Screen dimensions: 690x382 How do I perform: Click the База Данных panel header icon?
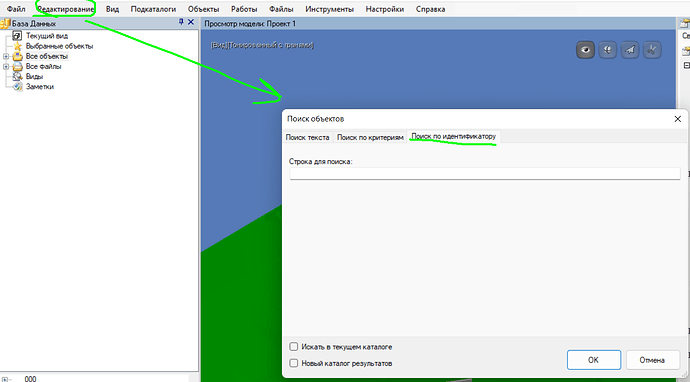click(x=5, y=23)
